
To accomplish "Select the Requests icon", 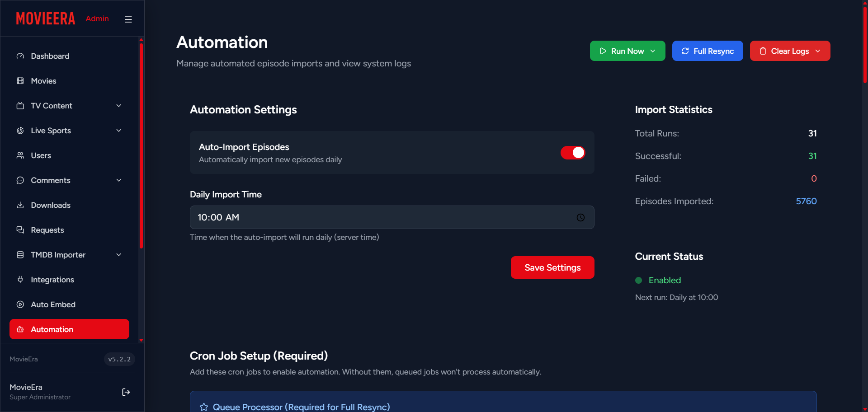I will coord(20,230).
